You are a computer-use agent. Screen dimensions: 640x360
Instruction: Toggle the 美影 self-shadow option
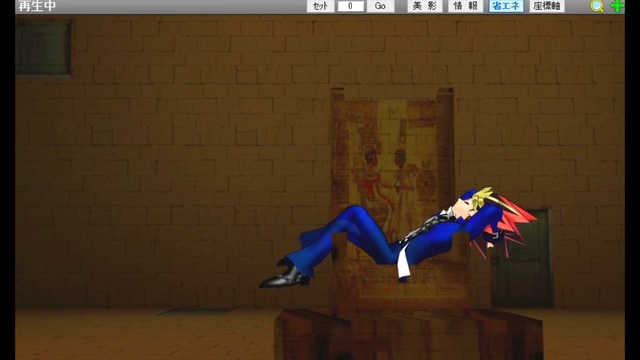[425, 6]
